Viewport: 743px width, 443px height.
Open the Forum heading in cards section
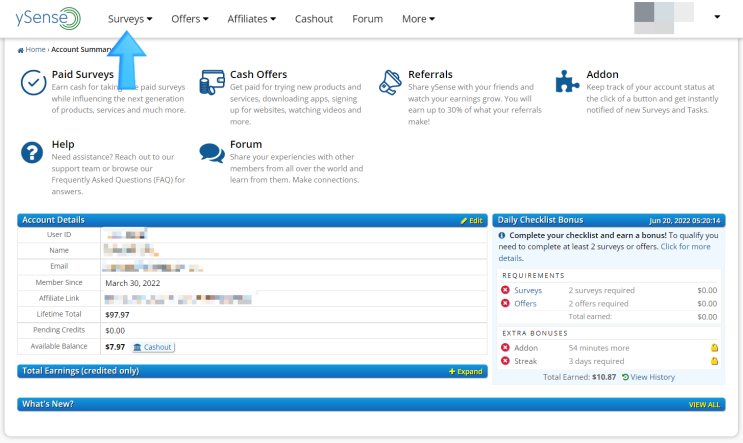tap(245, 144)
